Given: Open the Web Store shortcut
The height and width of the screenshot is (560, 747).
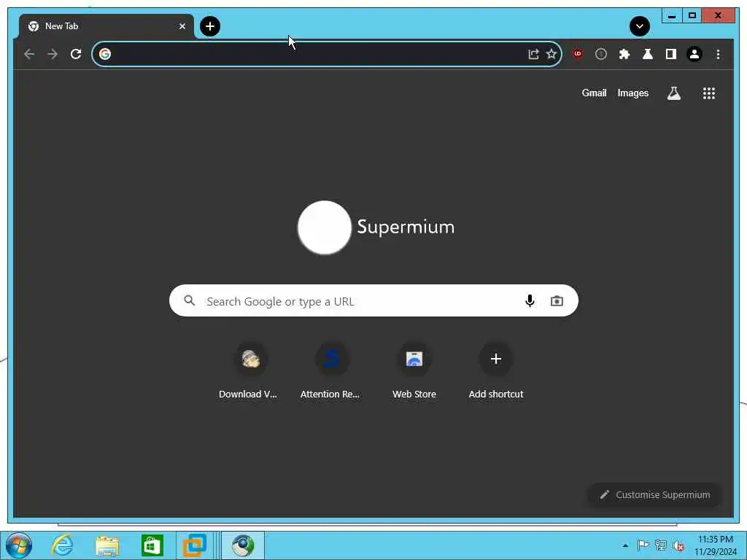Looking at the screenshot, I should click(x=414, y=371).
